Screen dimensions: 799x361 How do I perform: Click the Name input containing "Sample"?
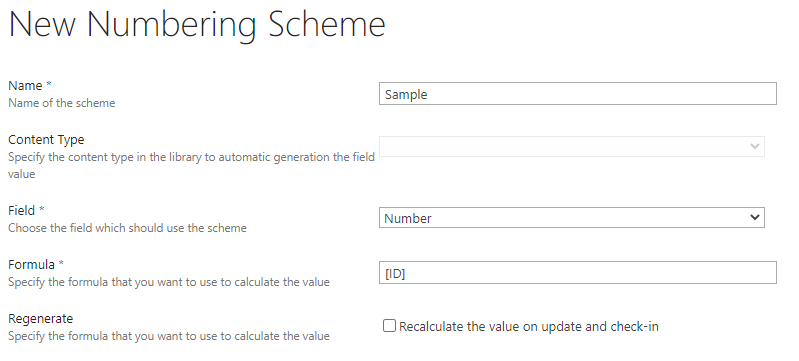coord(577,94)
